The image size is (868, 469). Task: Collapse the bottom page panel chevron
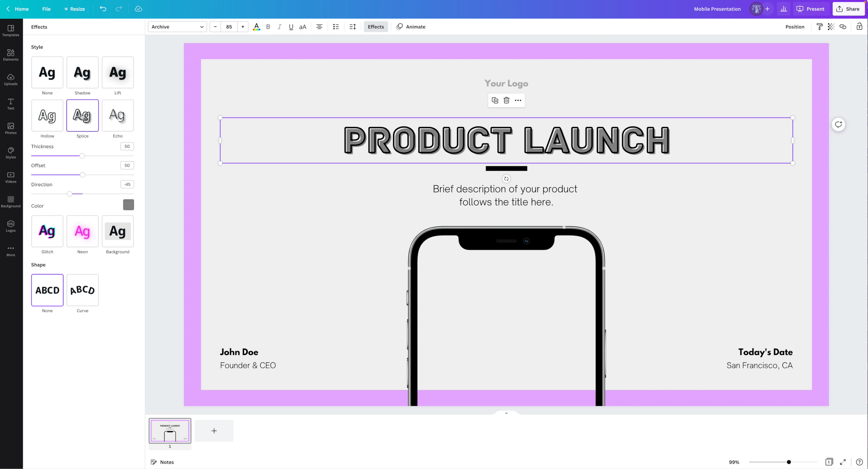tap(506, 413)
